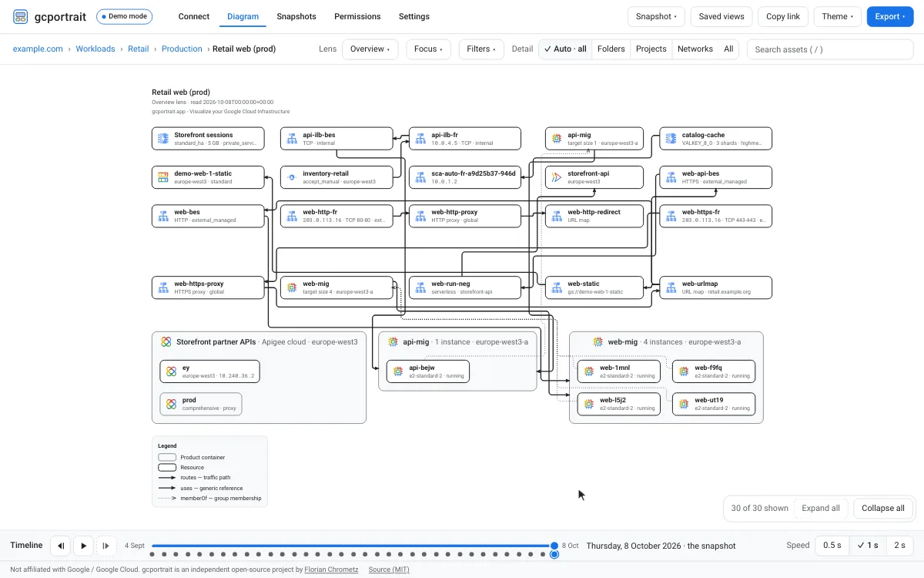Image resolution: width=924 pixels, height=578 pixels.
Task: Open the Focus dropdown
Action: coord(429,49)
